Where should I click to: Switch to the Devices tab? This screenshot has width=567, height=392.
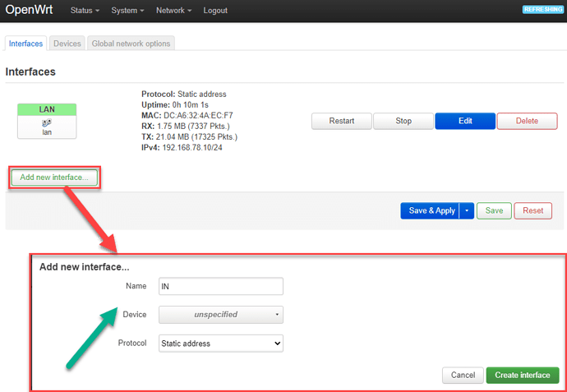point(67,44)
